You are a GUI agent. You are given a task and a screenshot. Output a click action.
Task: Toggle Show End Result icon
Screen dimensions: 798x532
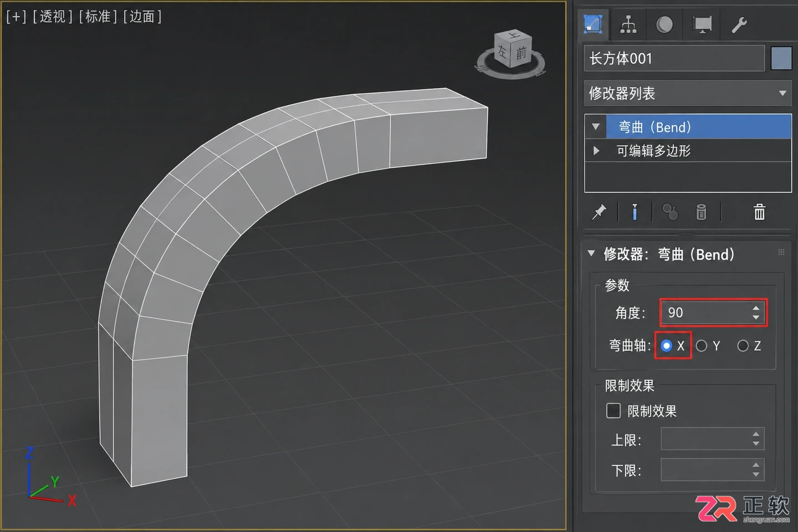tap(635, 212)
